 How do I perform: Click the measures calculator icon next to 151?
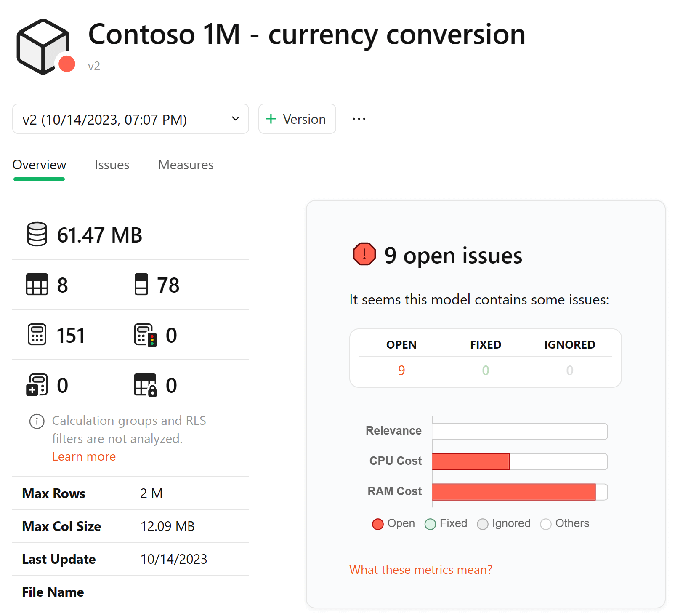pyautogui.click(x=37, y=335)
